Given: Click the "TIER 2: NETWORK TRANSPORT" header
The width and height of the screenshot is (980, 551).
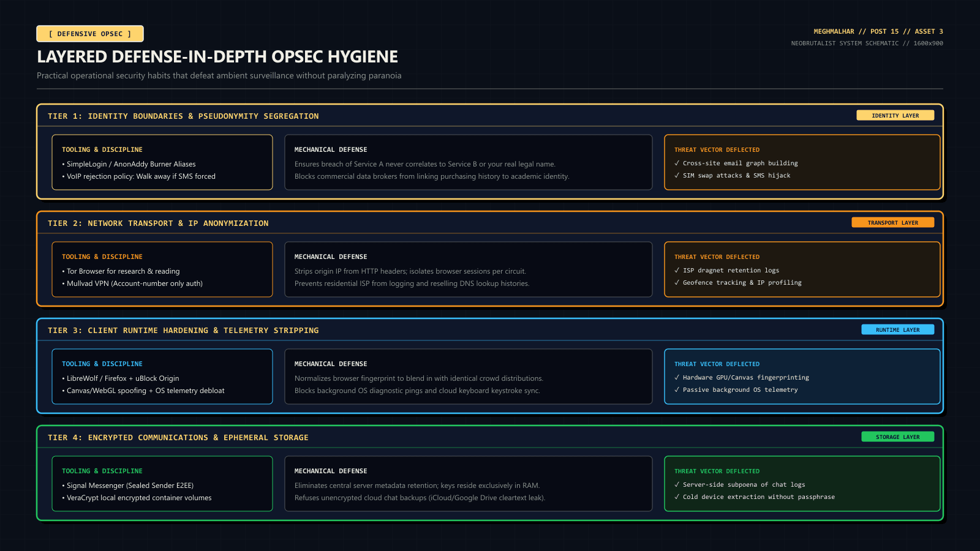Looking at the screenshot, I should coord(158,223).
